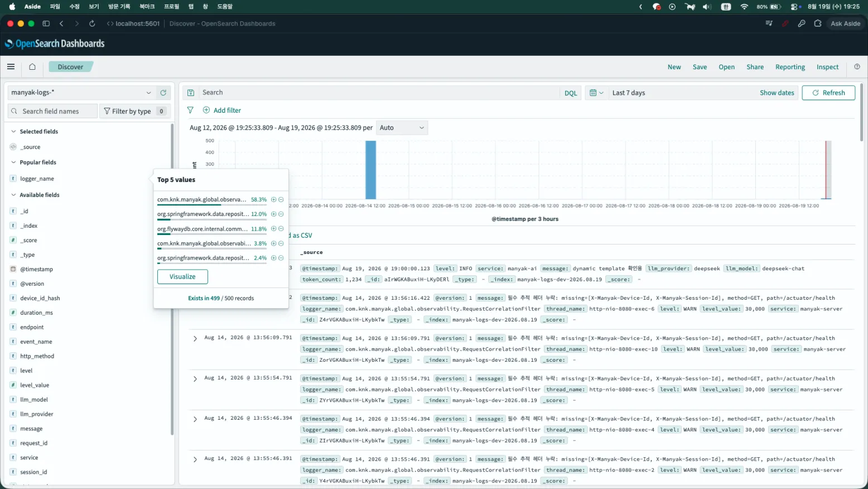868x489 pixels.
Task: Collapse the Selected fields section
Action: 13,132
